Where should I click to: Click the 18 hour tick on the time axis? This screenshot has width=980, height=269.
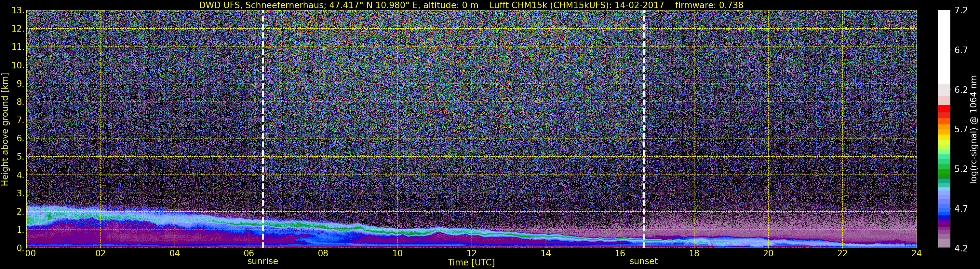click(694, 253)
